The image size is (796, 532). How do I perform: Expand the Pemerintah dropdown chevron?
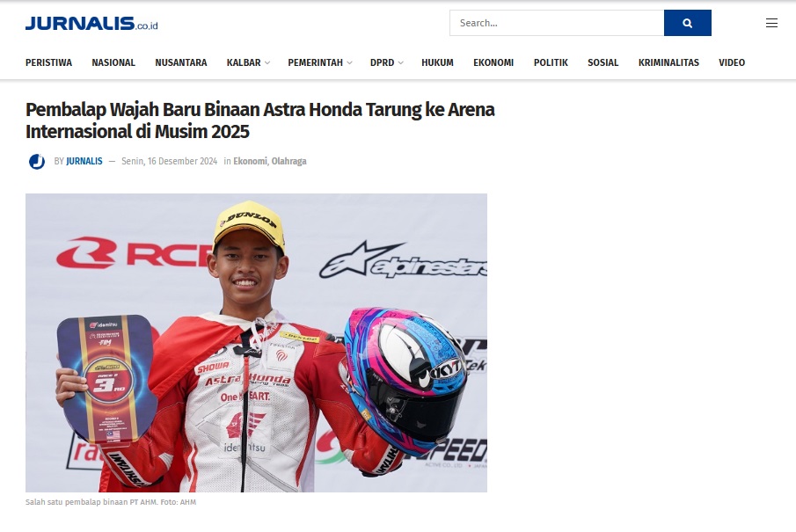coord(349,63)
